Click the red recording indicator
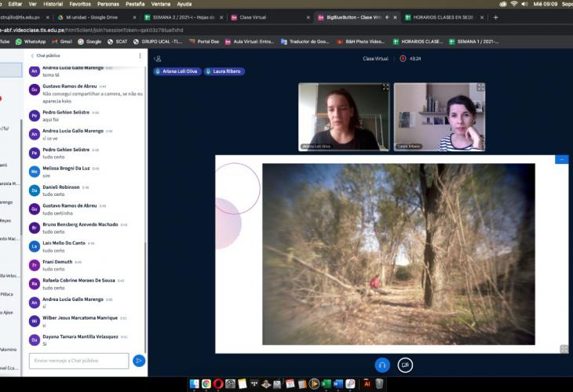The height and width of the screenshot is (392, 573). [x=403, y=58]
